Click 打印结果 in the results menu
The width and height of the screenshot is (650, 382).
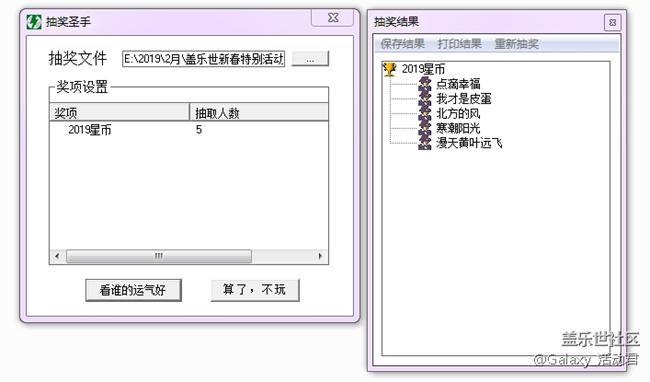coord(459,44)
